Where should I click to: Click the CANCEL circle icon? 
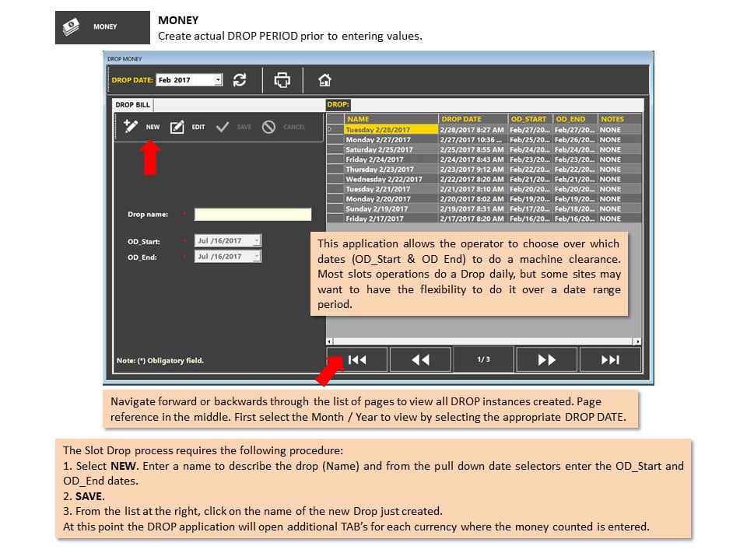point(268,127)
